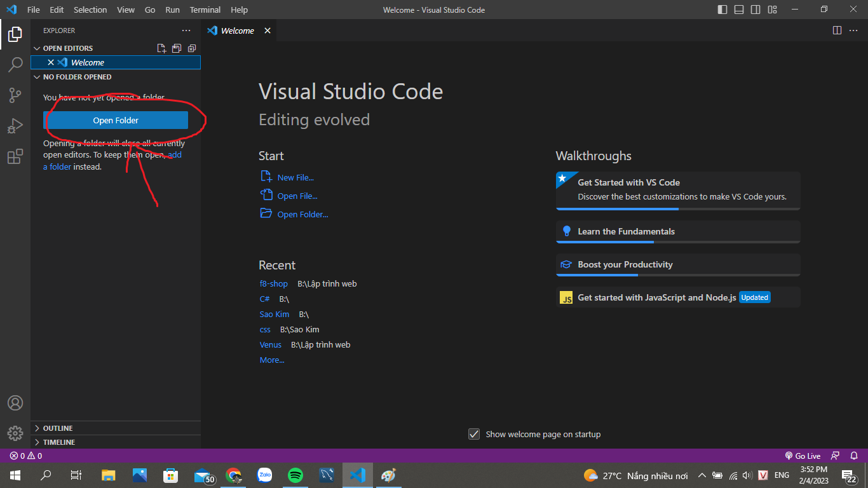Open the Source Control view
The image size is (868, 488).
[x=15, y=95]
